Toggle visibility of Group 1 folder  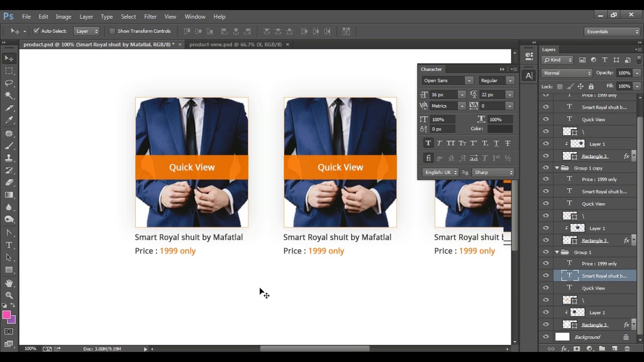[546, 252]
